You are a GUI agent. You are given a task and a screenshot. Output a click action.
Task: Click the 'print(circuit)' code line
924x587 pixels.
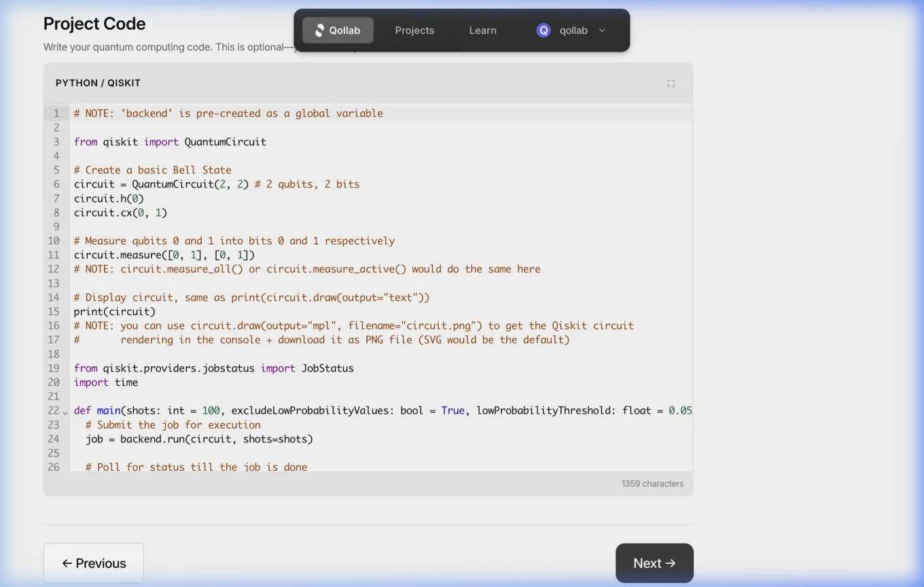click(x=115, y=312)
